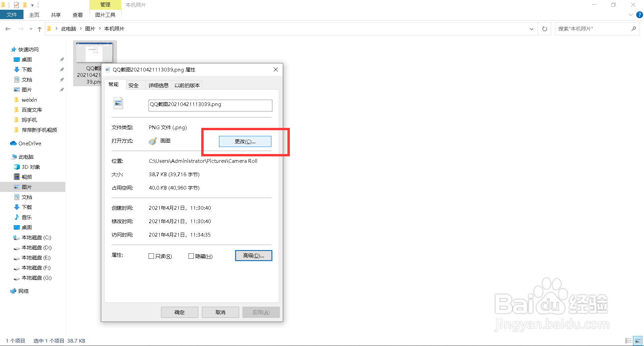This screenshot has height=346, width=644.
Task: Open 下载 under quick access
Action: pos(27,69)
